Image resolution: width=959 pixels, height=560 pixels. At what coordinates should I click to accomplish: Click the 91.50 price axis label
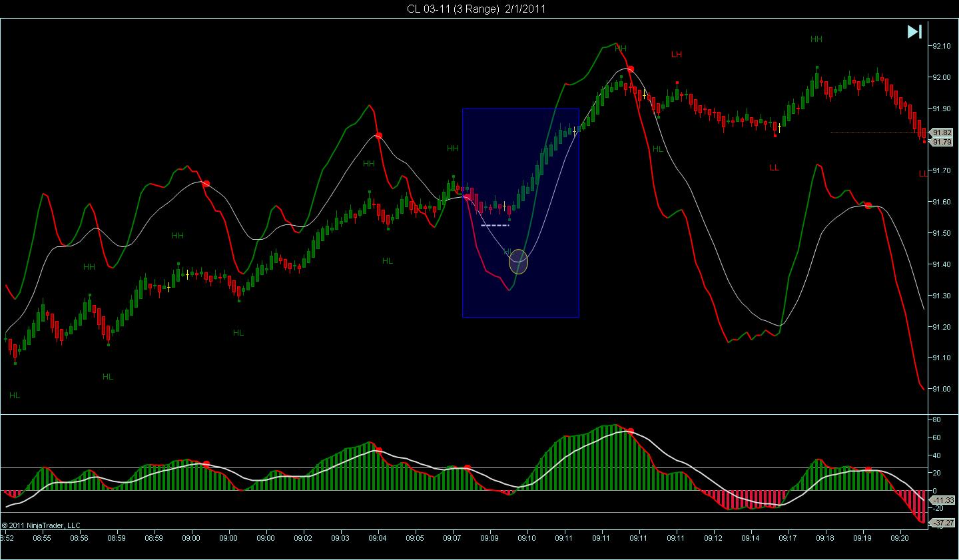[x=942, y=233]
